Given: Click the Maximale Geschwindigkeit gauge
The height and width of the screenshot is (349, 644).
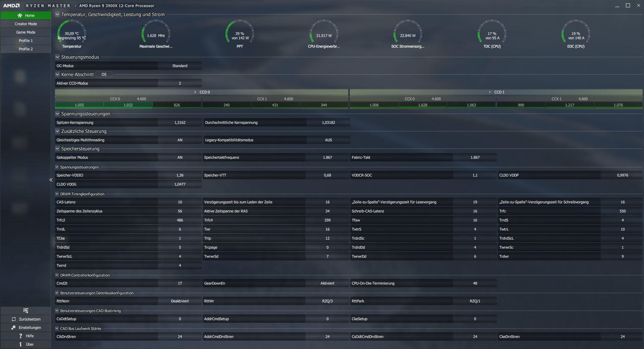Looking at the screenshot, I should coord(156,34).
